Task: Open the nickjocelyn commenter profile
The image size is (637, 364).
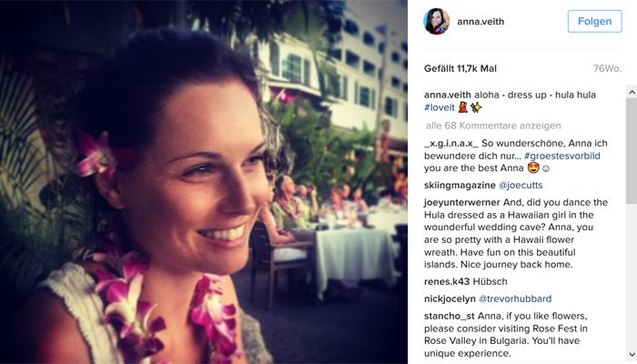Action: click(x=450, y=299)
